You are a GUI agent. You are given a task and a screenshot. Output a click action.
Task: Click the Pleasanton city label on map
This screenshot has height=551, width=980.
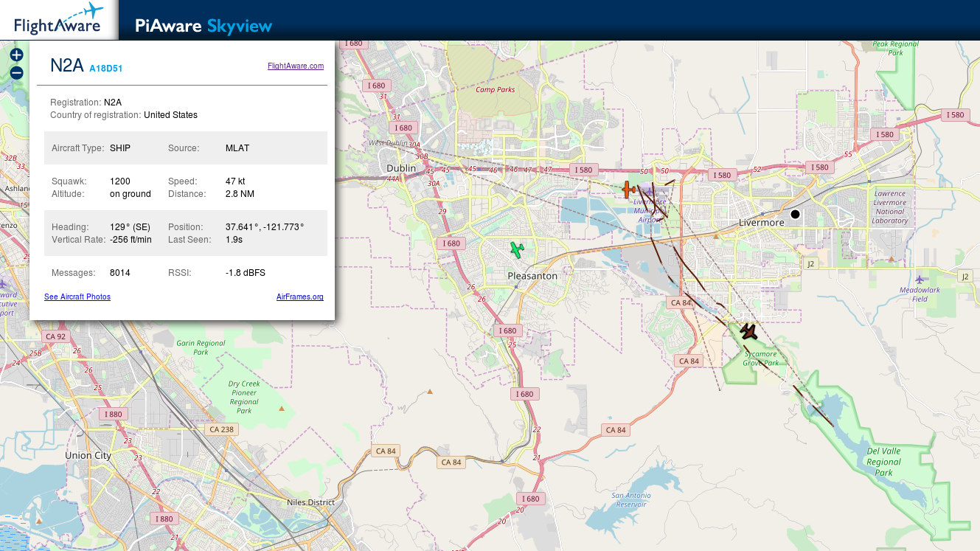[x=532, y=275]
